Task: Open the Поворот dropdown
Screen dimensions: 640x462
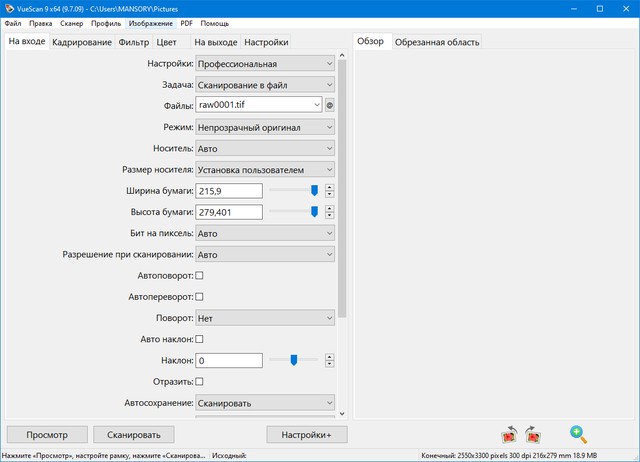Action: 265,318
